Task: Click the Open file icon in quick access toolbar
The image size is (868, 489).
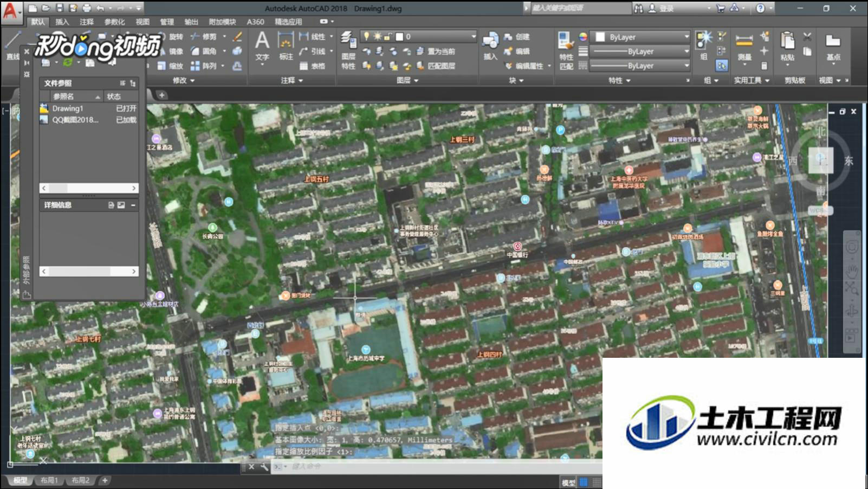Action: pyautogui.click(x=46, y=8)
